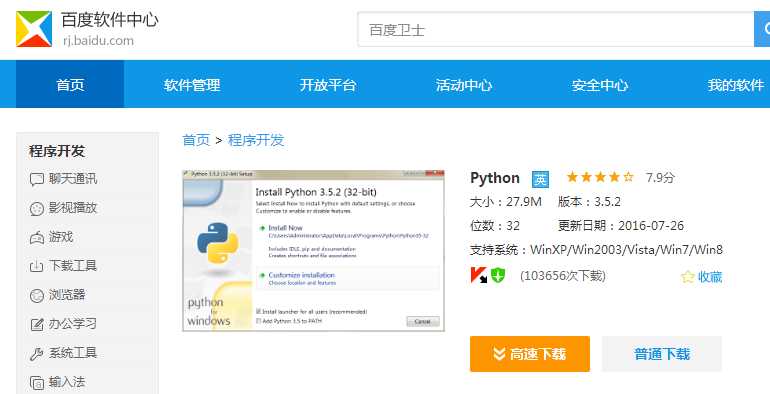The width and height of the screenshot is (770, 394).
Task: Click the orange 高速下载 button
Action: point(530,354)
